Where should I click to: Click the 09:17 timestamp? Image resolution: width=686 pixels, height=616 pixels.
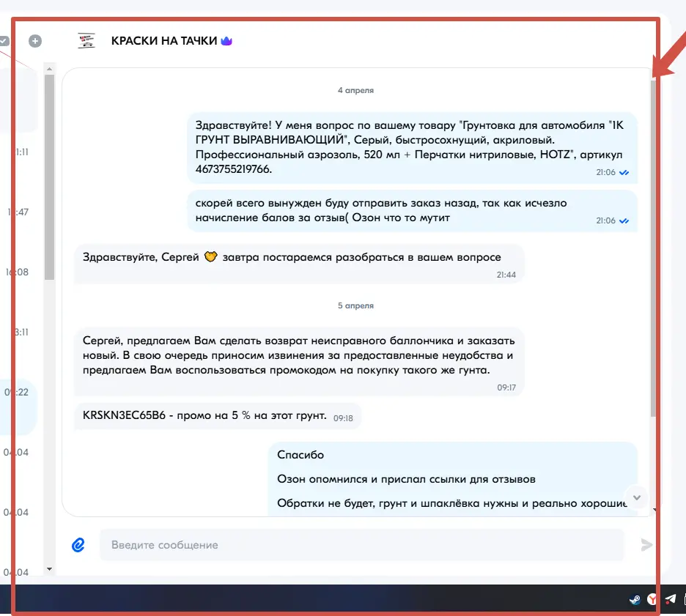[x=506, y=387]
